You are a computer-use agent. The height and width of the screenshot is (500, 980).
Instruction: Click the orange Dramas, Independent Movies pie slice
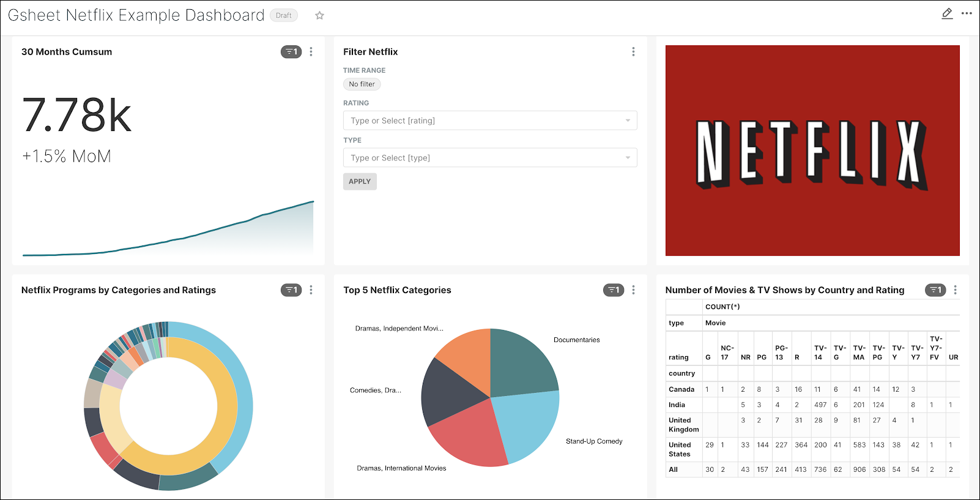pyautogui.click(x=469, y=359)
